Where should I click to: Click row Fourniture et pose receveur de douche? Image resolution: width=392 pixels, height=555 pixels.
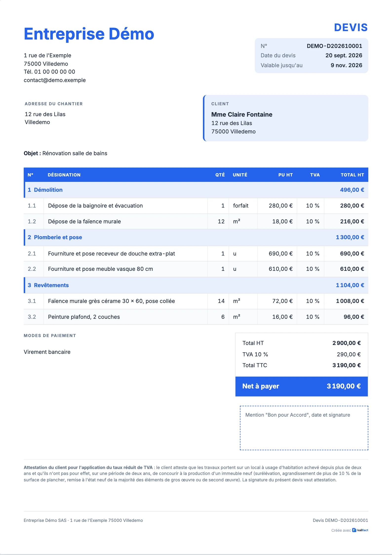tap(196, 254)
